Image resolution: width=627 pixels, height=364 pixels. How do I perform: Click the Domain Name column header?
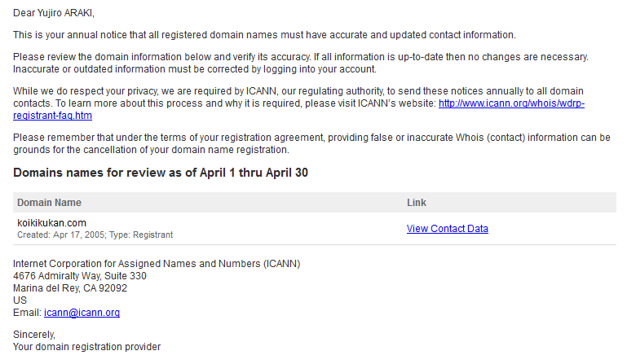[49, 203]
